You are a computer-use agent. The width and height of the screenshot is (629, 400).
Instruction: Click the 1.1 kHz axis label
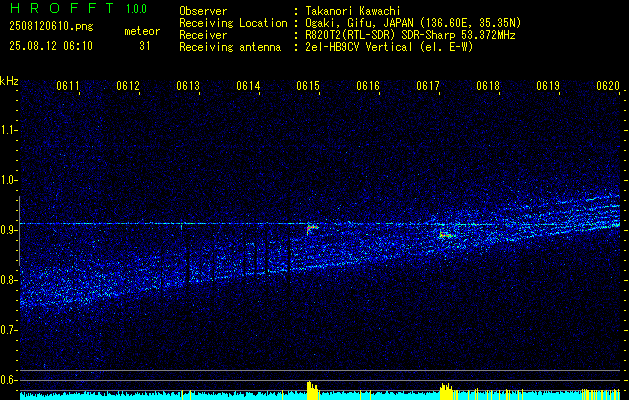[x=7, y=130]
